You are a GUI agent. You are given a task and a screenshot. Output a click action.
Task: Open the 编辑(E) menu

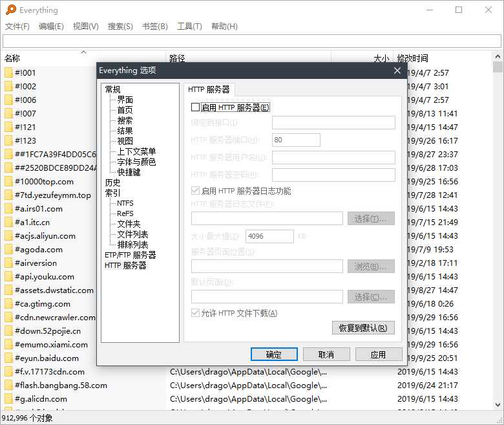click(51, 27)
